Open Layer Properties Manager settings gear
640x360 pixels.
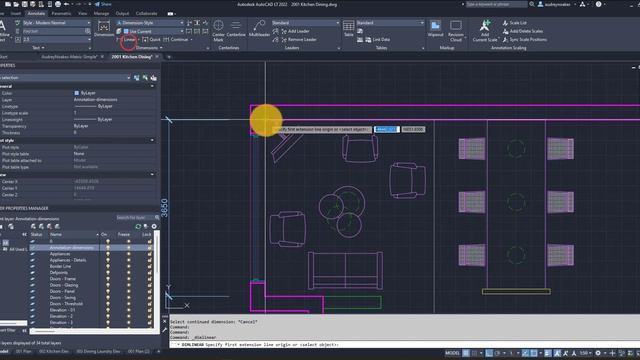(154, 226)
